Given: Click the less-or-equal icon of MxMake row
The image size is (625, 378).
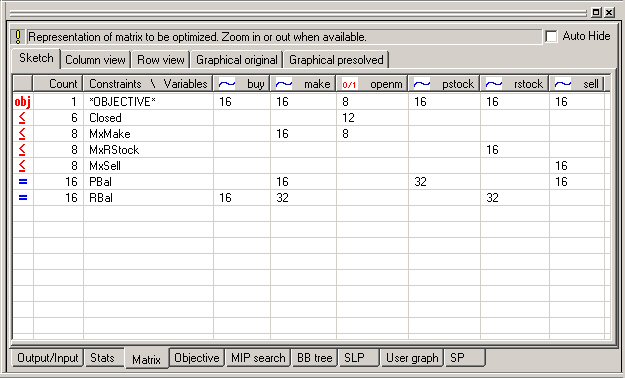Looking at the screenshot, I should (22, 134).
